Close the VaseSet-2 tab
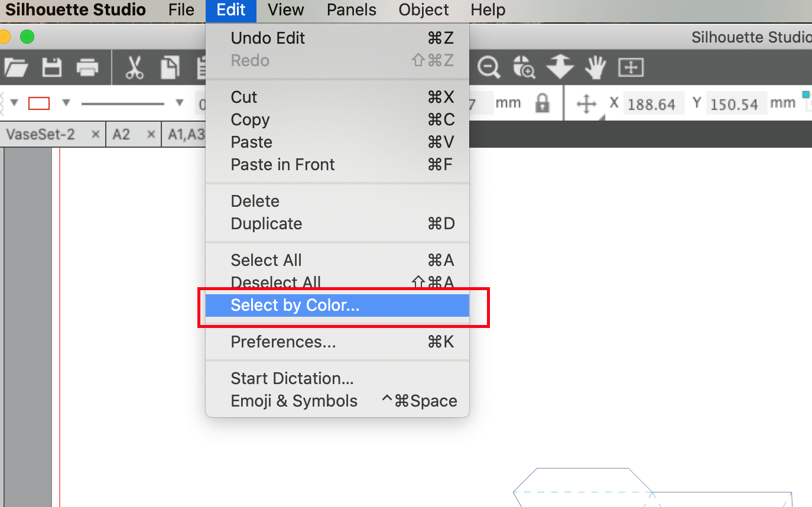 (95, 135)
